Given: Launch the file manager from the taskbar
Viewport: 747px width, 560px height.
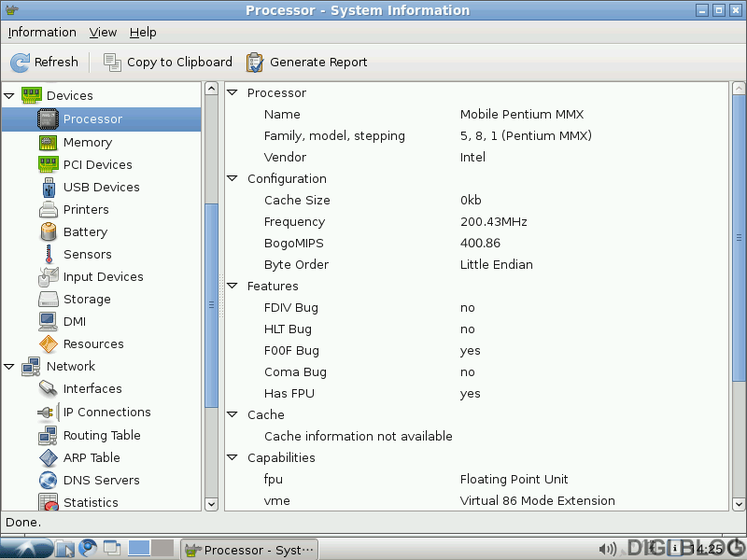Looking at the screenshot, I should click(64, 549).
